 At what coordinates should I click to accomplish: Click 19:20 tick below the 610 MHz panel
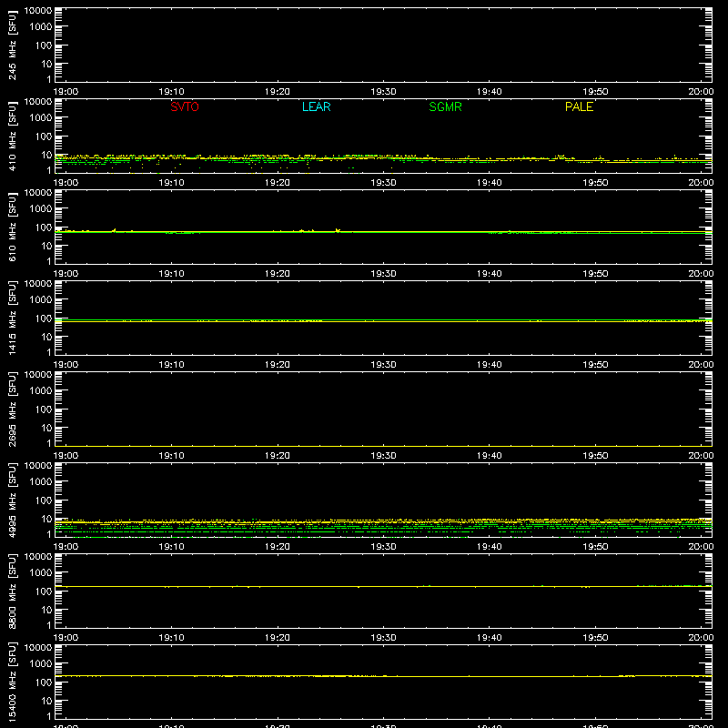click(x=278, y=274)
